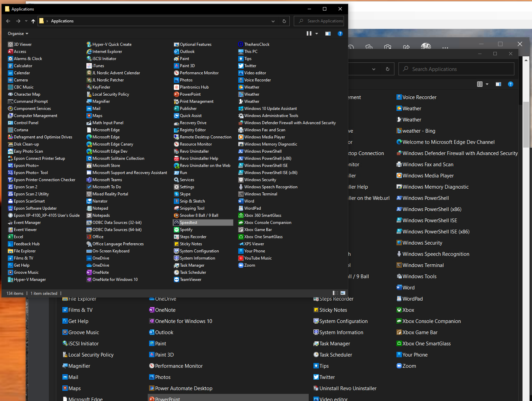The image size is (532, 401).
Task: Click the Revo Uninstaller icon
Action: pyautogui.click(x=177, y=151)
